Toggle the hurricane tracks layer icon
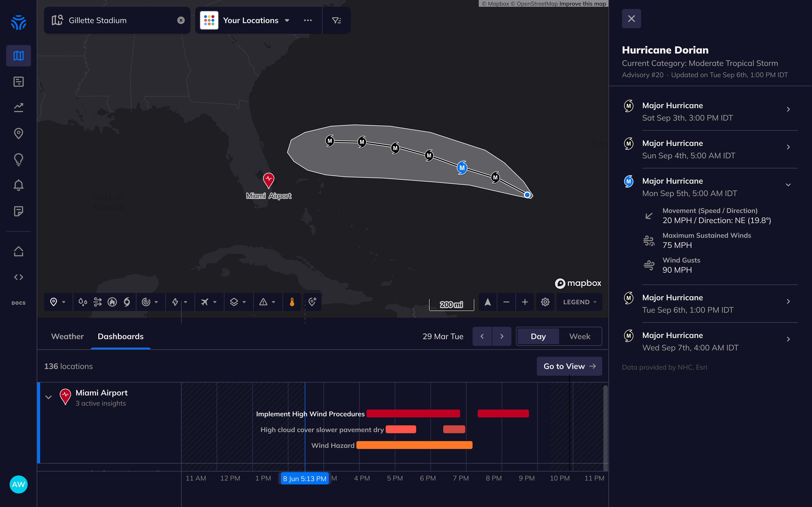The height and width of the screenshot is (507, 812). tap(127, 302)
